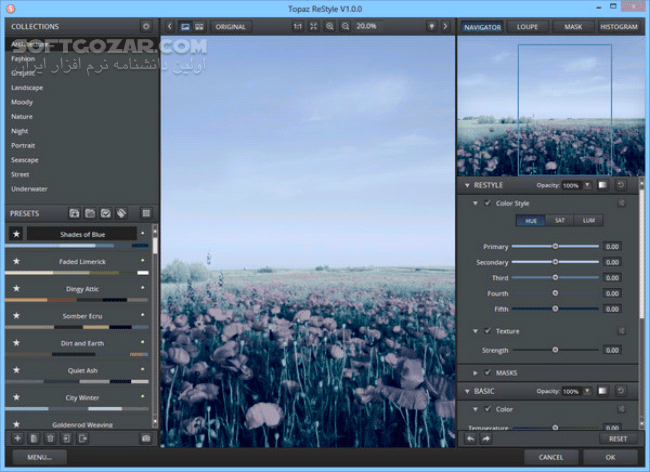Click the first preset folder icon beside Presets

pyautogui.click(x=74, y=213)
